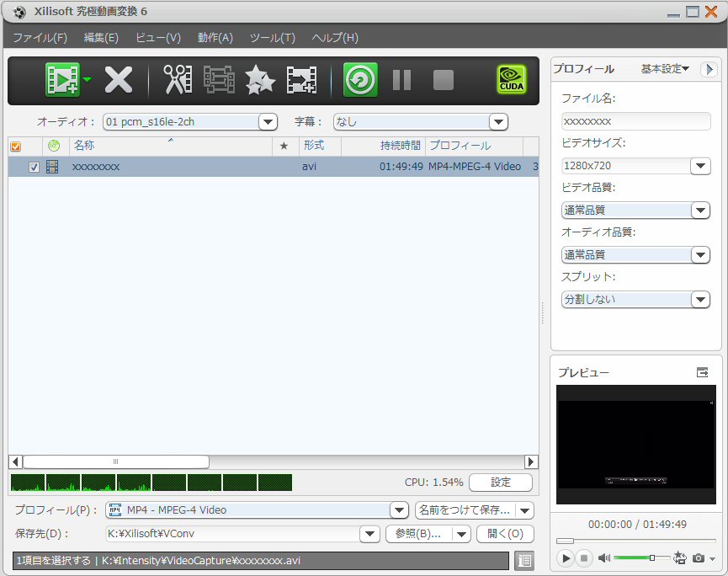Screen dimensions: 728x576
Task: Mute the preview speaker icon
Action: click(x=604, y=557)
